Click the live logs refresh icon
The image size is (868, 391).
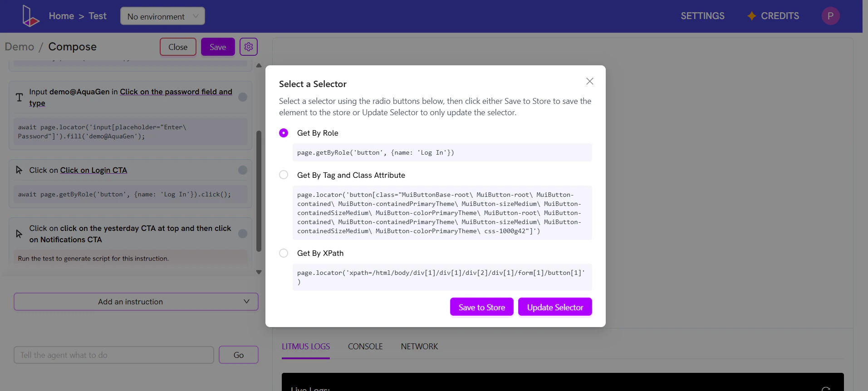tap(826, 389)
